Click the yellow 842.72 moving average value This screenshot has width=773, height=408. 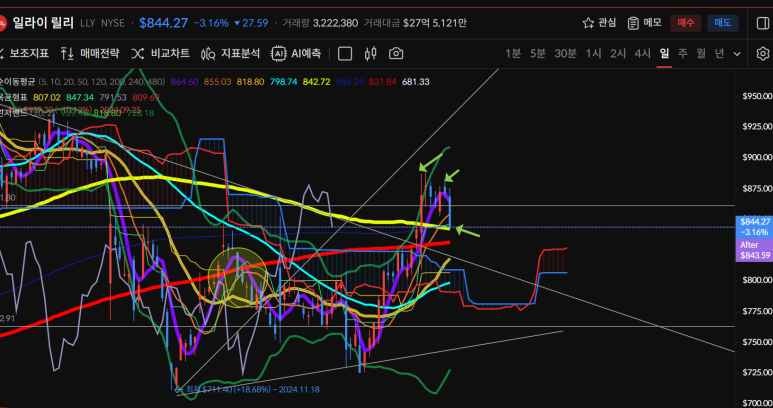(316, 82)
